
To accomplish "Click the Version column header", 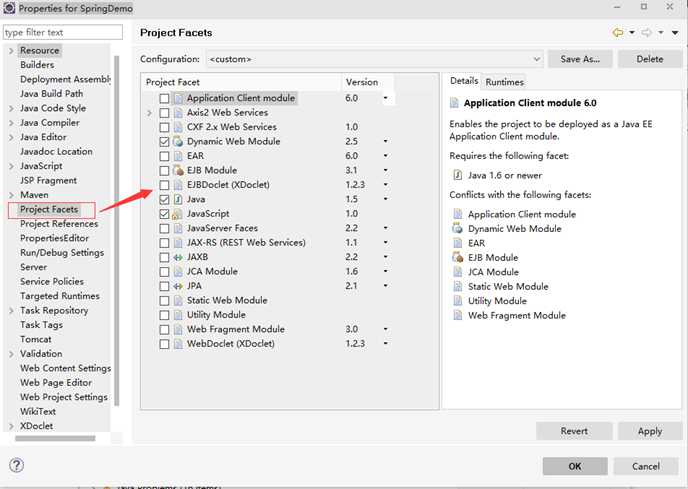I will (367, 82).
